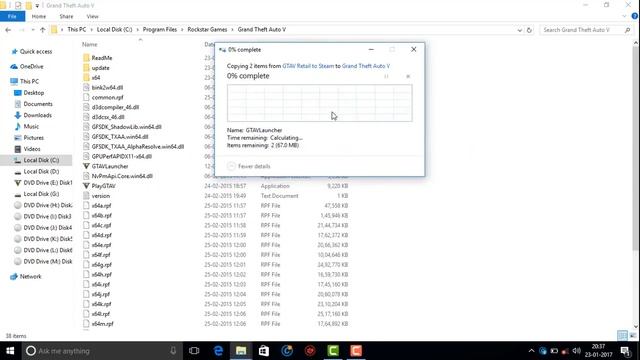Open the Store from the taskbar
The image size is (640, 360).
click(264, 351)
